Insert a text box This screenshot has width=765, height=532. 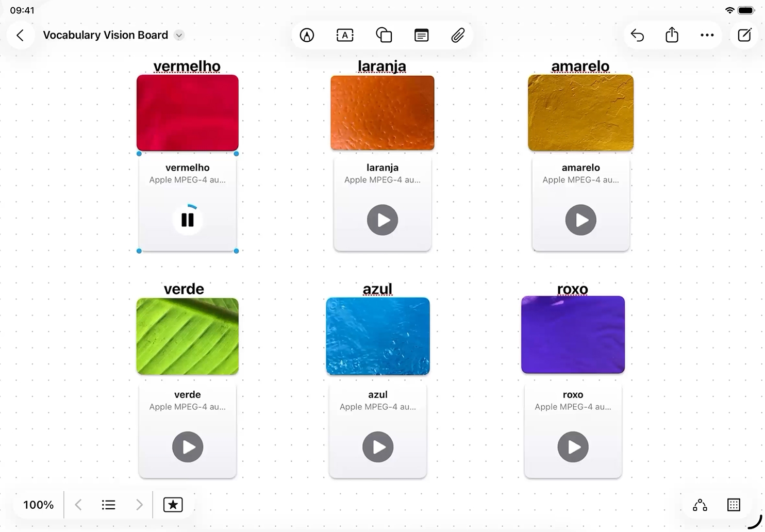[345, 35]
